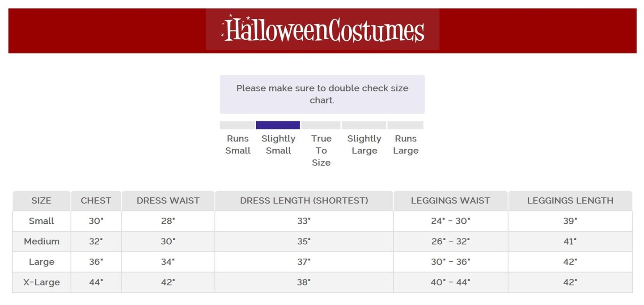Select the Large size row label
Image resolution: width=644 pixels, height=305 pixels.
(x=41, y=262)
